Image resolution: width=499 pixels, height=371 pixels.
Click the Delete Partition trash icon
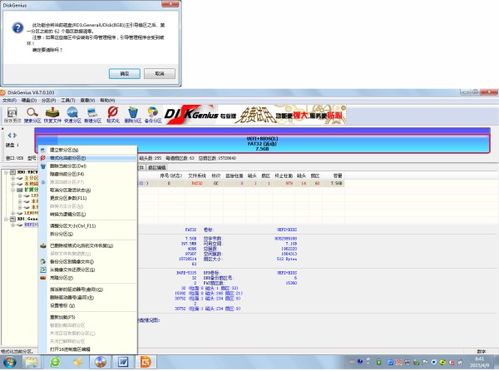(x=133, y=115)
